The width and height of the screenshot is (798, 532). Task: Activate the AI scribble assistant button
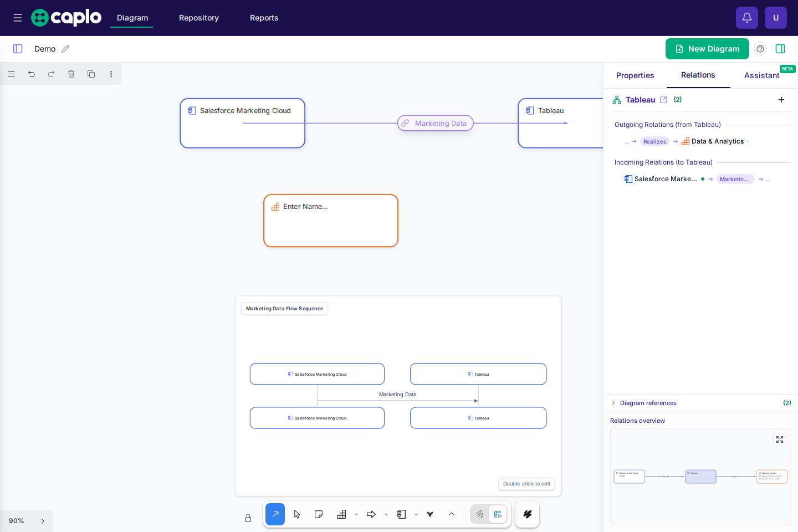click(528, 514)
